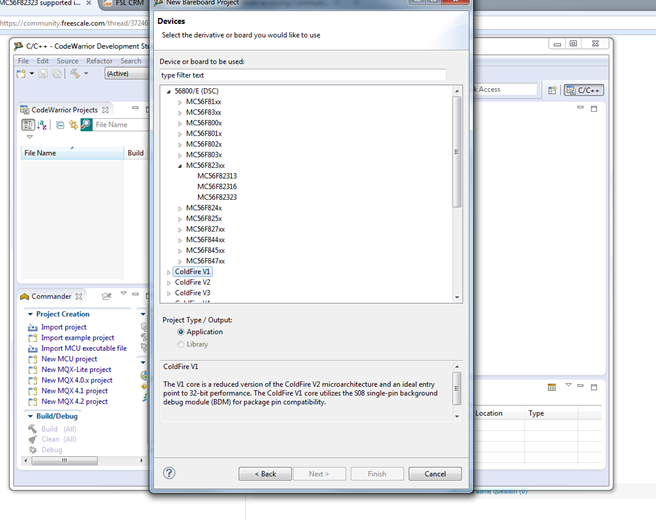Select the MC56F82313 device
Viewport: 656px width, 520px height.
(x=217, y=176)
